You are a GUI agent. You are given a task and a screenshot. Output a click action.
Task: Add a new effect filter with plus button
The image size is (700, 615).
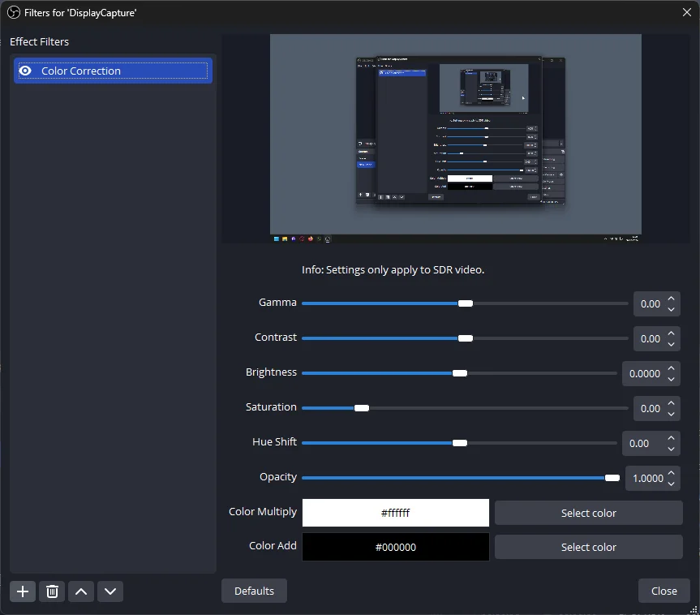23,591
